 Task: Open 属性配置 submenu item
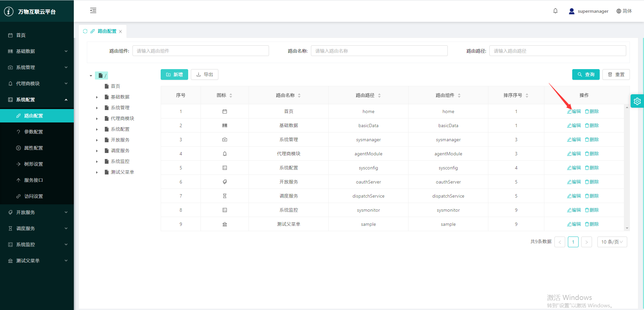point(37,148)
